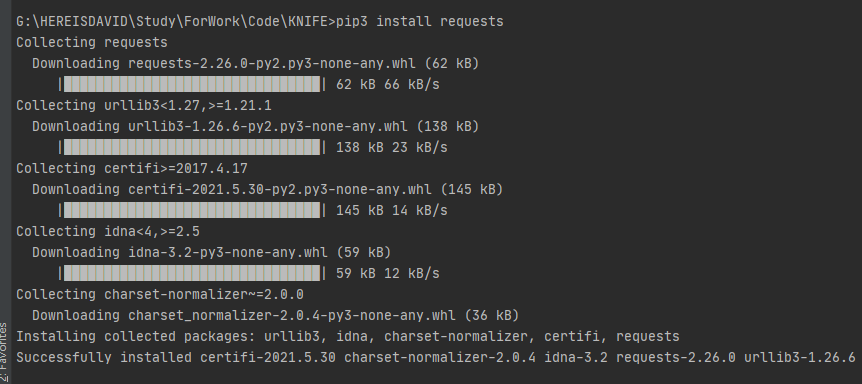862x384 pixels.
Task: Click the 'Successfully installed' output line
Action: click(436, 357)
